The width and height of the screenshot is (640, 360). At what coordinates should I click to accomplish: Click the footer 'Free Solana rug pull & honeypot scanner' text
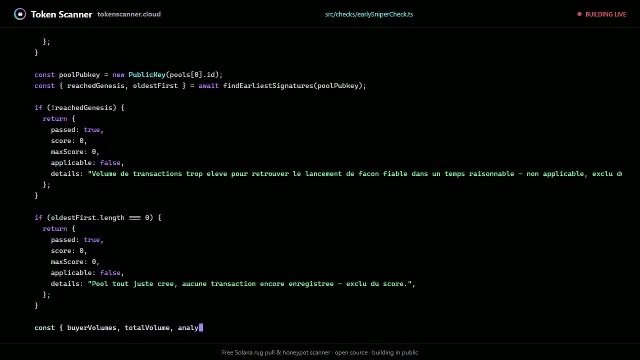(320, 353)
